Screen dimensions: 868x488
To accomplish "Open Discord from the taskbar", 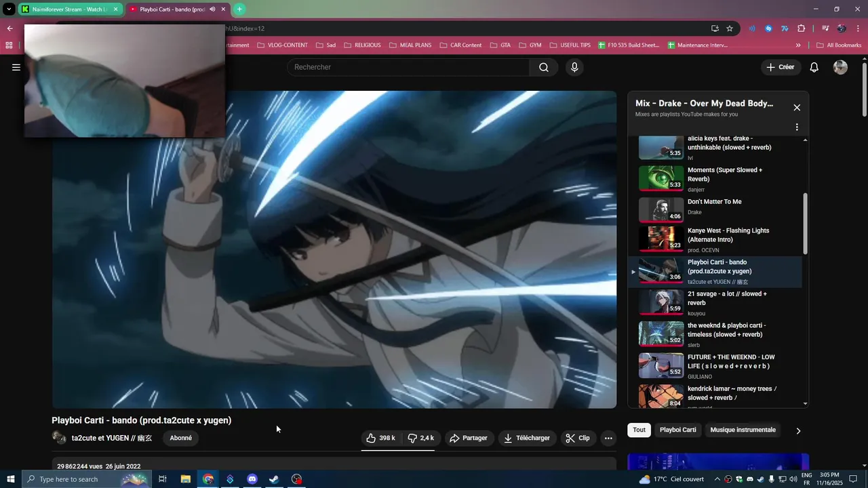I will pos(252,479).
